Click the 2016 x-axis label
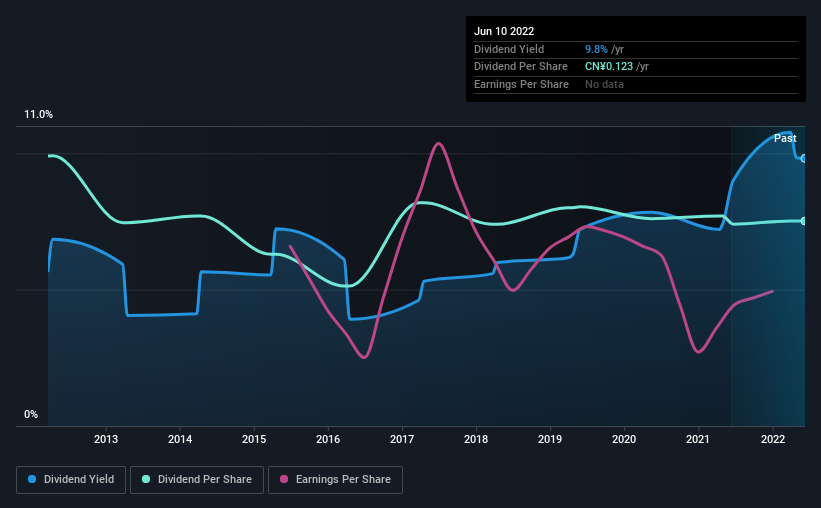This screenshot has height=508, width=821. point(328,439)
